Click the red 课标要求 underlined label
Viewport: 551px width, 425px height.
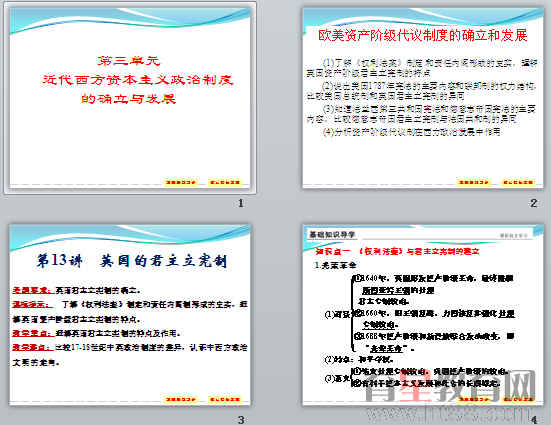[x=33, y=290]
